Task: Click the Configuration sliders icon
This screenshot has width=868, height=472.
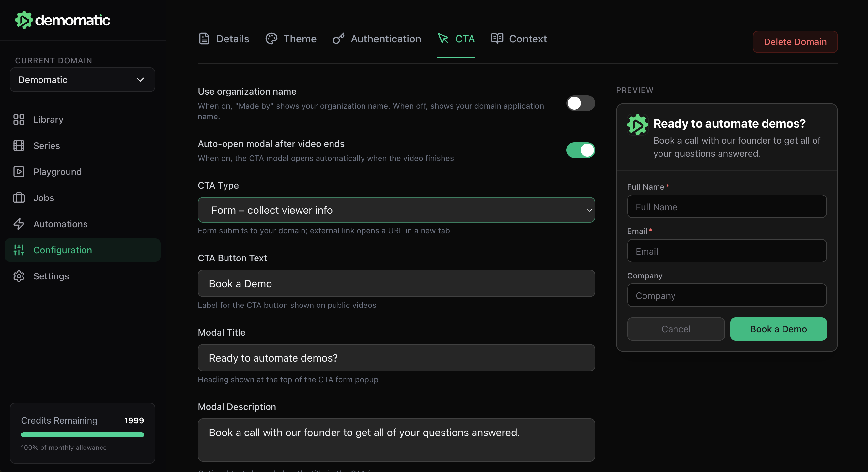Action: coord(19,250)
